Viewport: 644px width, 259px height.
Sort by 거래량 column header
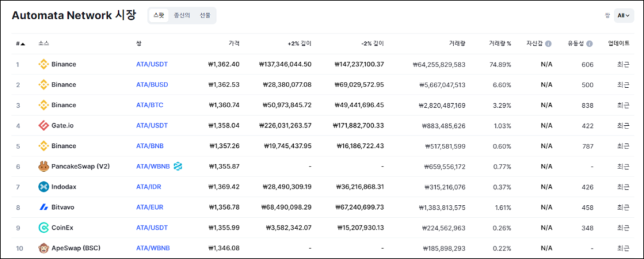point(457,43)
